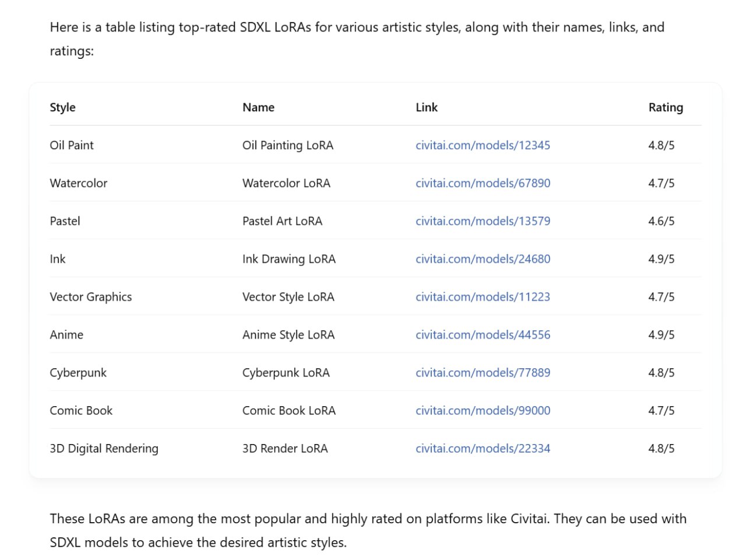The height and width of the screenshot is (560, 746).
Task: Click the Anime style cell
Action: (x=66, y=334)
